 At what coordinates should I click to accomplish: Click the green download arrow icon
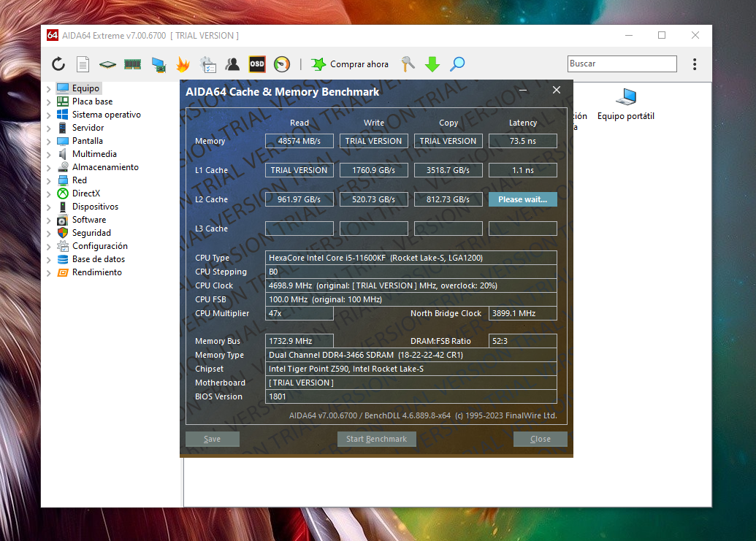tap(432, 64)
